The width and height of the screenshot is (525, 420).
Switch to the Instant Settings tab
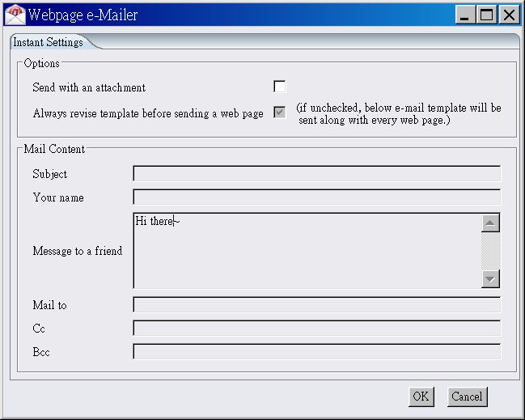(x=48, y=42)
